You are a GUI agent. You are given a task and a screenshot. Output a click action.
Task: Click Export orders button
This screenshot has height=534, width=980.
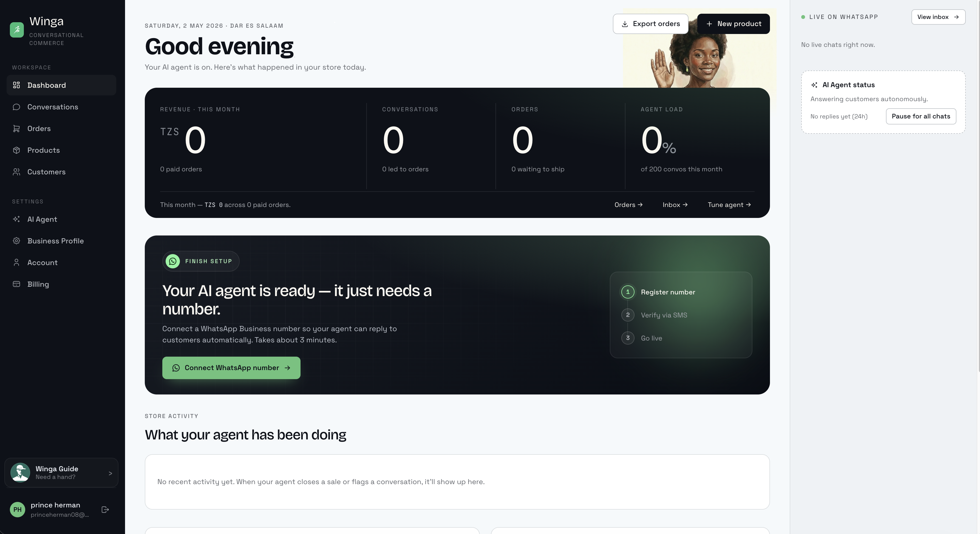point(650,24)
